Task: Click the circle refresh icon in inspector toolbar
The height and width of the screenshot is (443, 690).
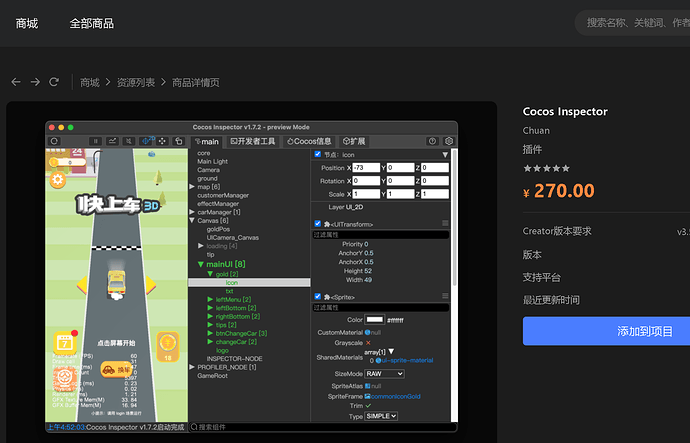Action: [55, 141]
